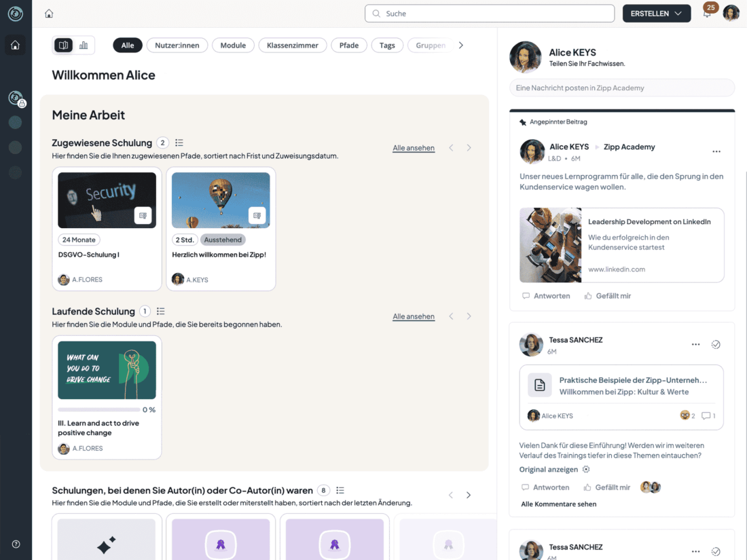Switch to the statistics bar chart view

click(84, 45)
